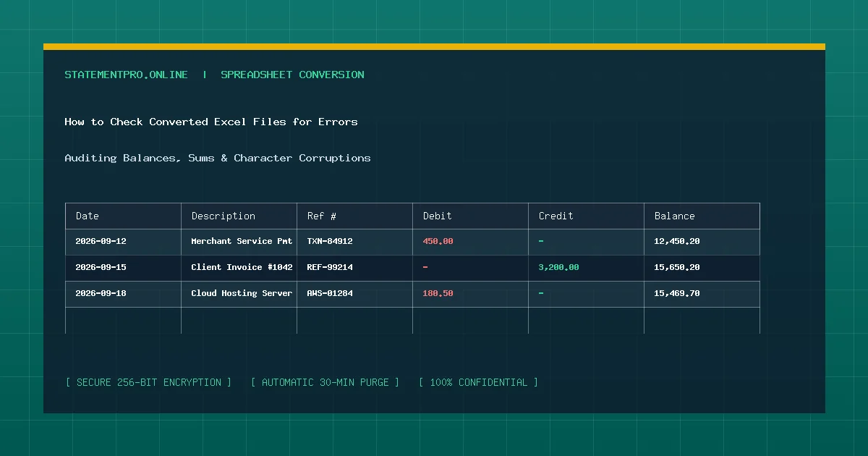
Task: Select the balance 15,469.70
Action: [677, 293]
